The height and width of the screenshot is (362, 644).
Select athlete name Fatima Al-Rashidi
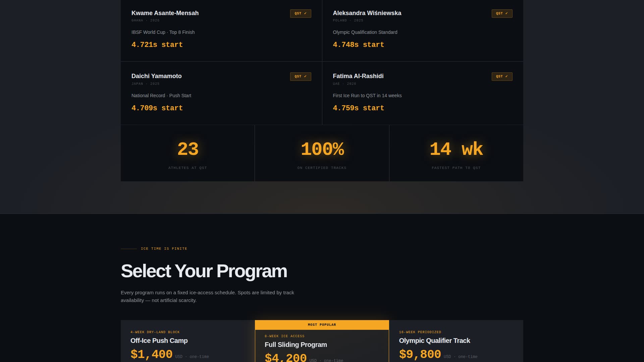[358, 76]
